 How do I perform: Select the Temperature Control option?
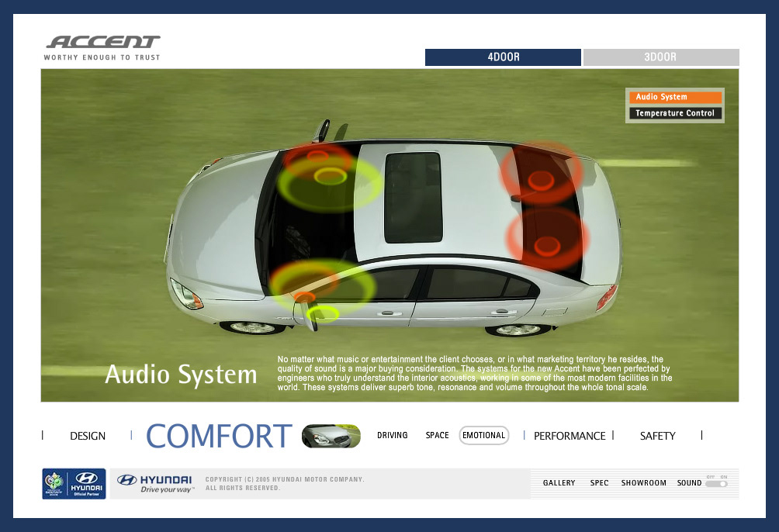tap(675, 113)
